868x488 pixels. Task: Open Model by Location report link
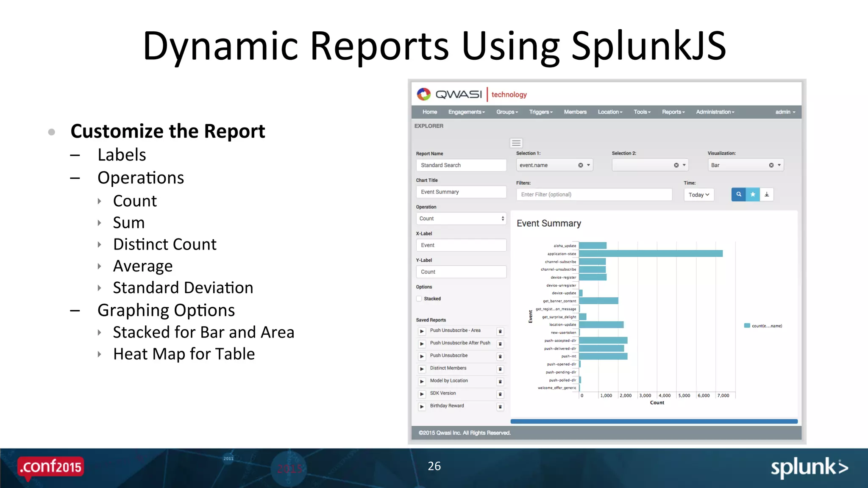(x=449, y=381)
